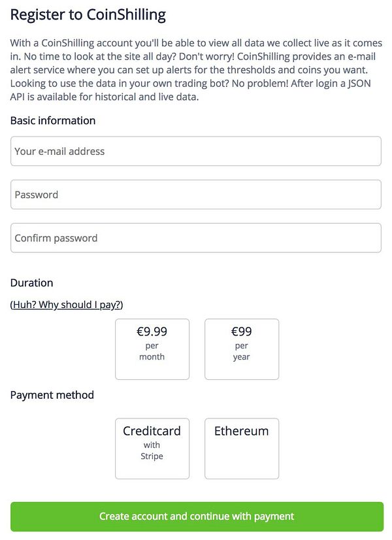Image resolution: width=392 pixels, height=540 pixels.
Task: Choose the €9.99 per month duration
Action: [x=152, y=349]
